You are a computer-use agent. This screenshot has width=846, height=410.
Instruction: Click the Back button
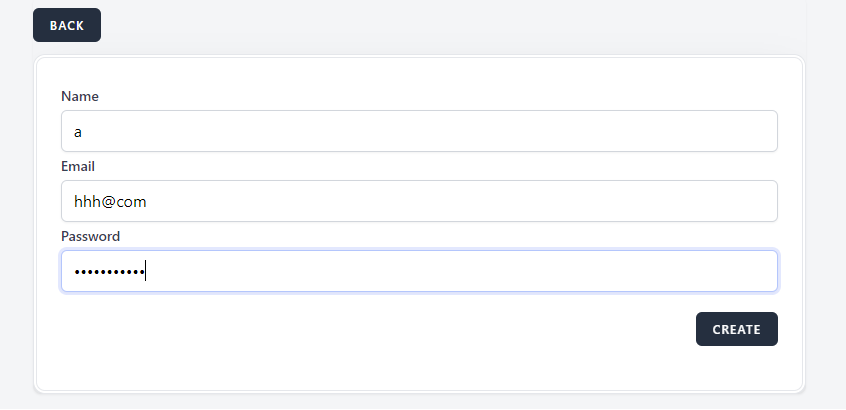pyautogui.click(x=67, y=25)
